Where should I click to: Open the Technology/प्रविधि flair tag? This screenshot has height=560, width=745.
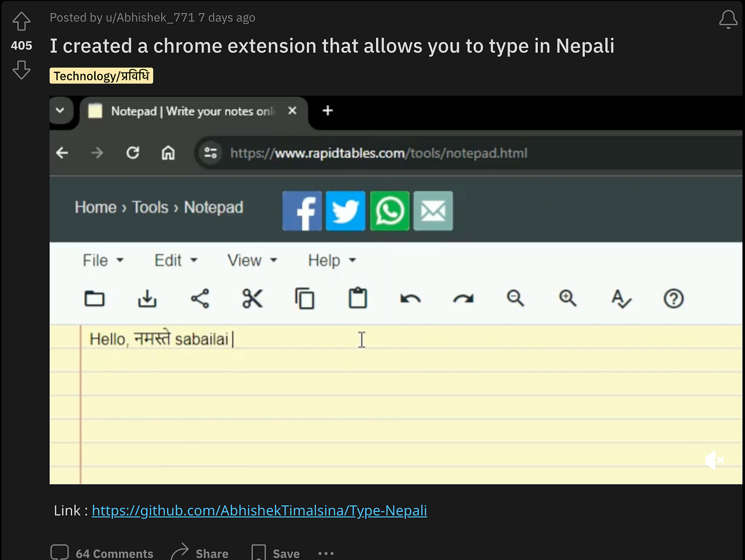(x=101, y=76)
